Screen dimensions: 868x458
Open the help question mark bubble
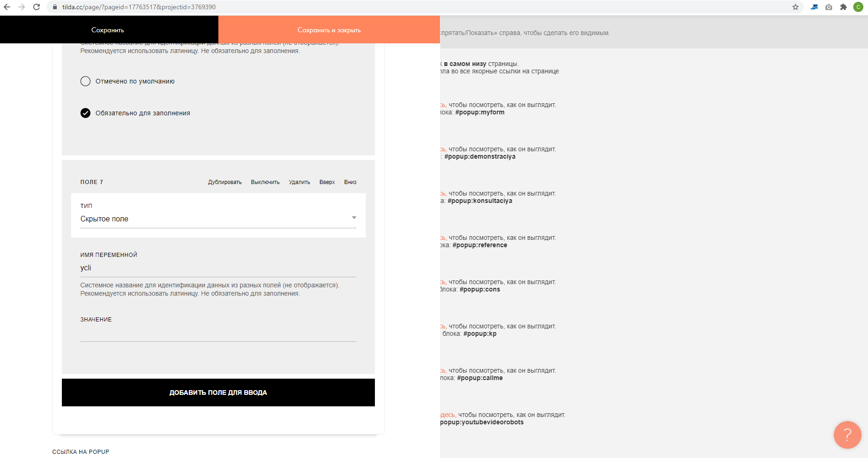pos(848,434)
